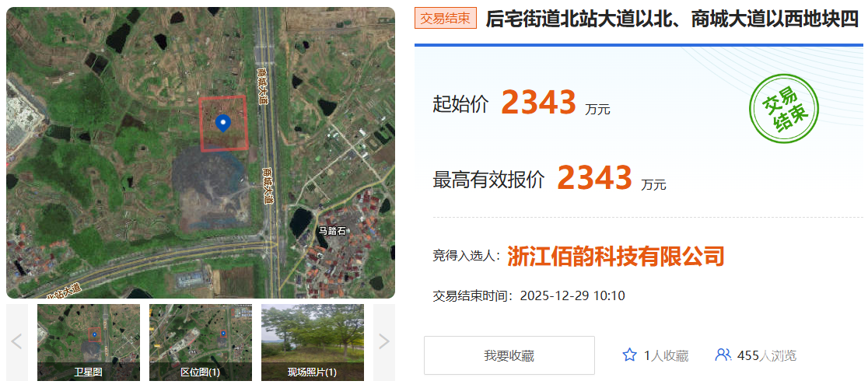Click the 交易结束 status tag
The image size is (868, 388).
[446, 18]
